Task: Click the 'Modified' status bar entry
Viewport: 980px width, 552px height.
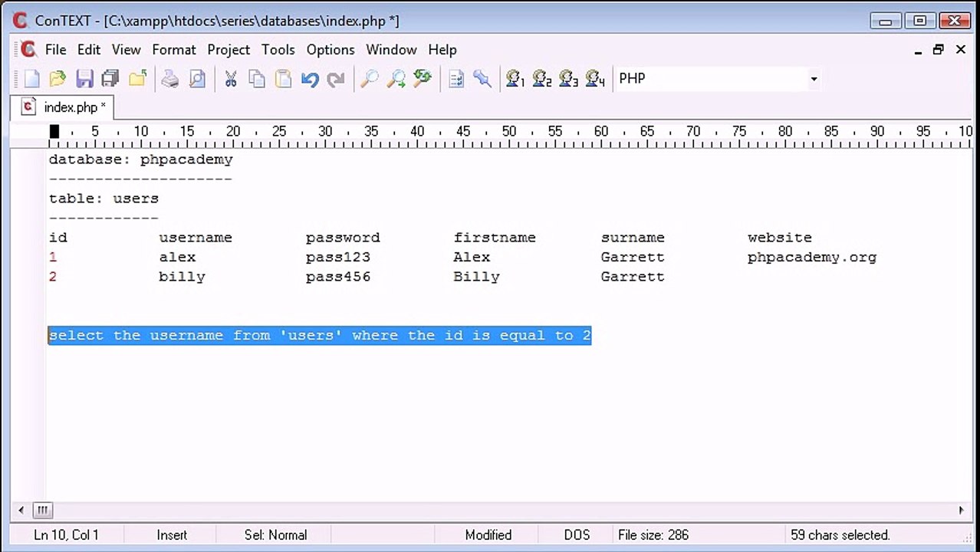Action: (x=488, y=535)
